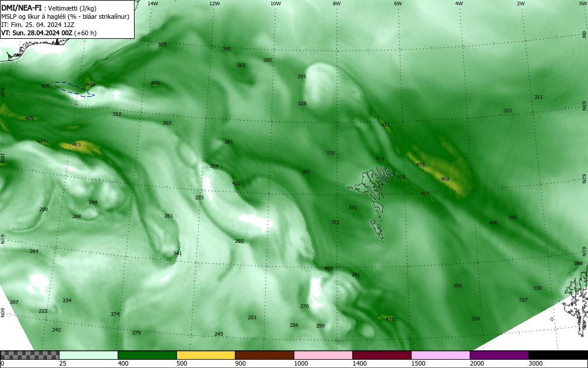Click the 392 map value
This screenshot has height=368, width=588.
tap(306, 172)
